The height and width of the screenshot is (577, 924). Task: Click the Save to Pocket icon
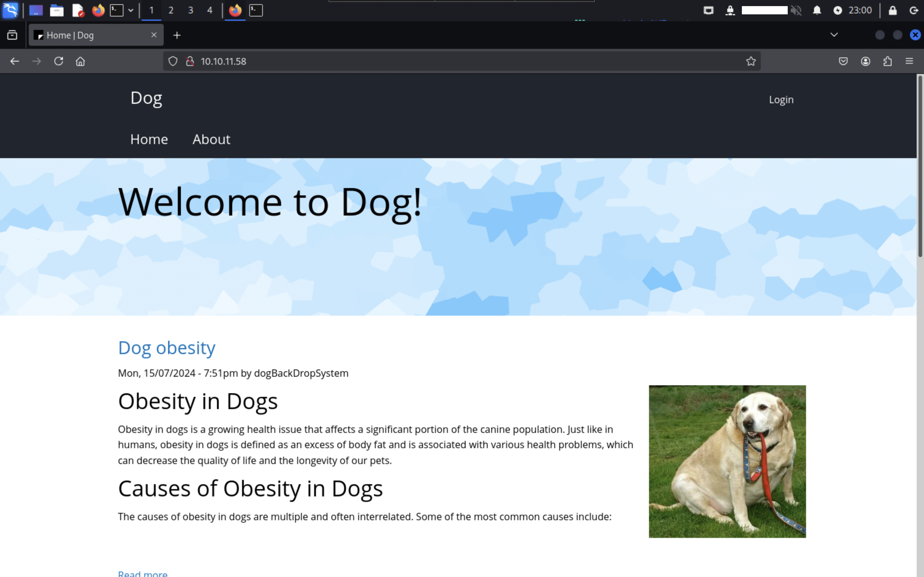843,61
